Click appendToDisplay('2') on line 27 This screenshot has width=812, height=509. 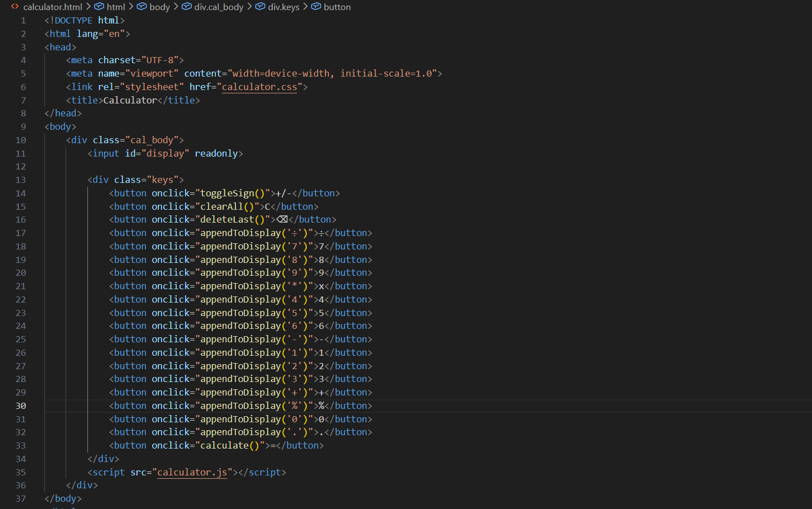(x=254, y=366)
